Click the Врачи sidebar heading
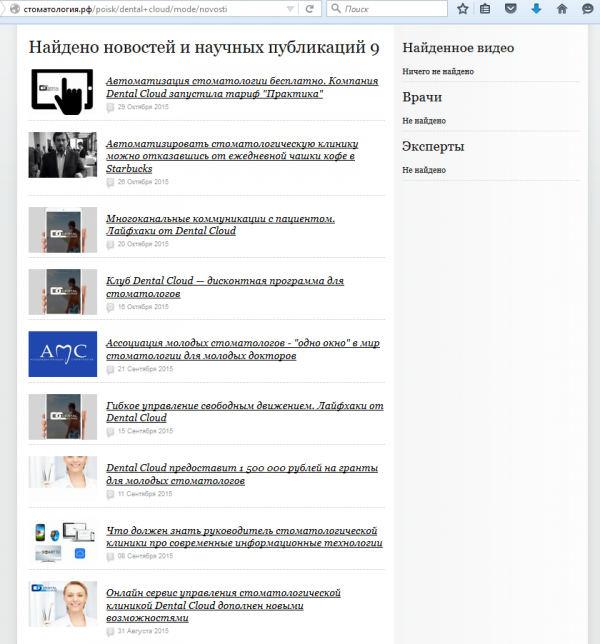600x644 pixels. 422,97
